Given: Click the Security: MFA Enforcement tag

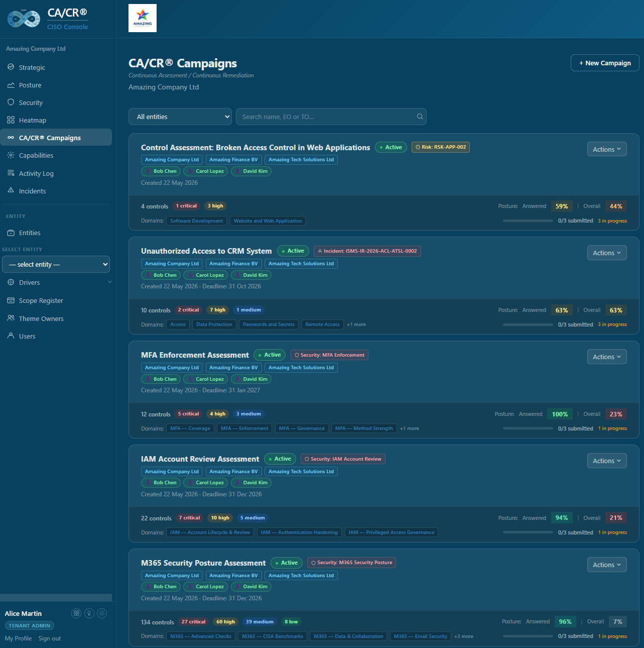Looking at the screenshot, I should [329, 355].
